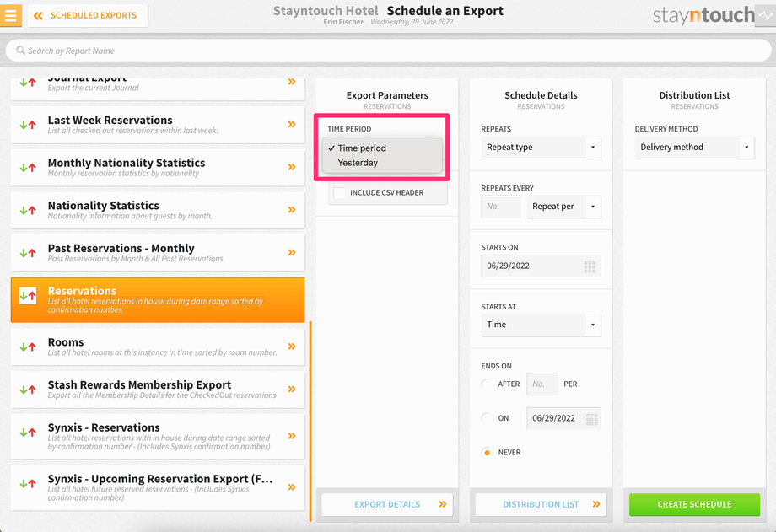Select the Rooms export
776x532 pixels.
click(158, 347)
